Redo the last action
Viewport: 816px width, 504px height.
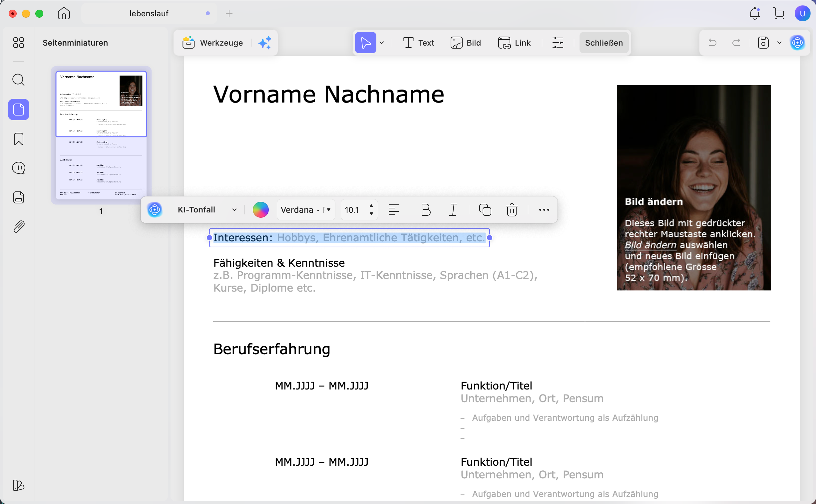point(736,43)
